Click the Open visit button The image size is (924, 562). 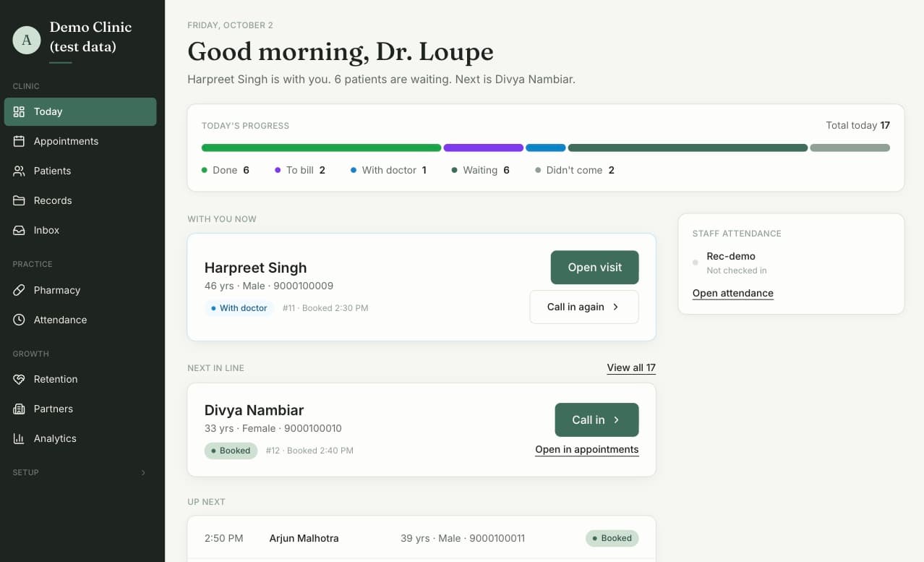(594, 268)
